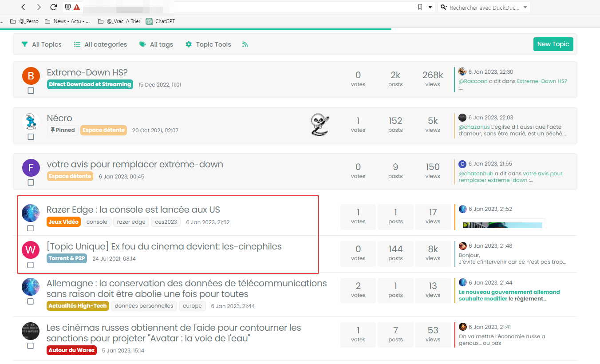Open the All Topics filter dropdown

(42, 44)
